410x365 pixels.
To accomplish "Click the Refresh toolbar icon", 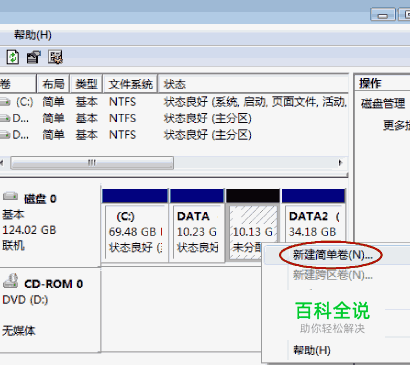I will tap(13, 57).
